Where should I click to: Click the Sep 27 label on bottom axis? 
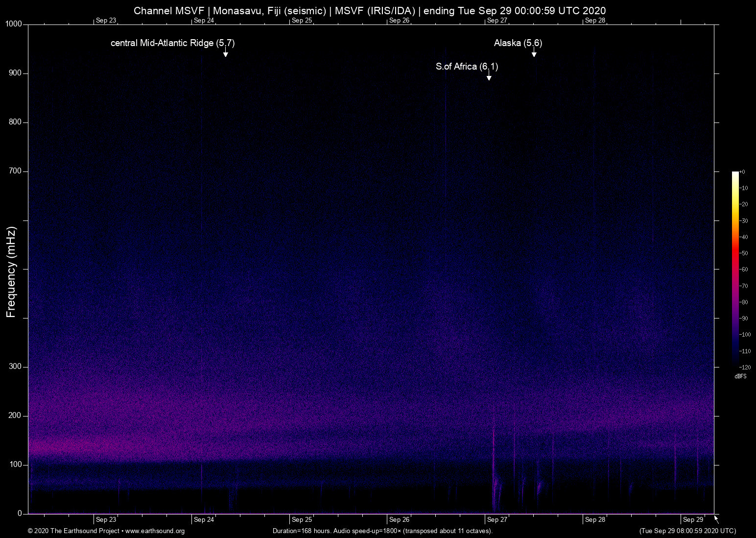[x=497, y=519]
